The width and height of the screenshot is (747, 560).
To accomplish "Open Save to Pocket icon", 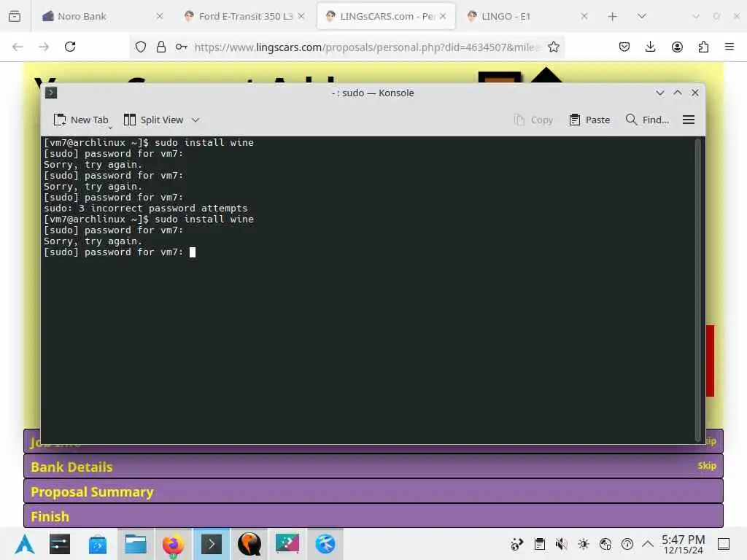I will (x=624, y=47).
